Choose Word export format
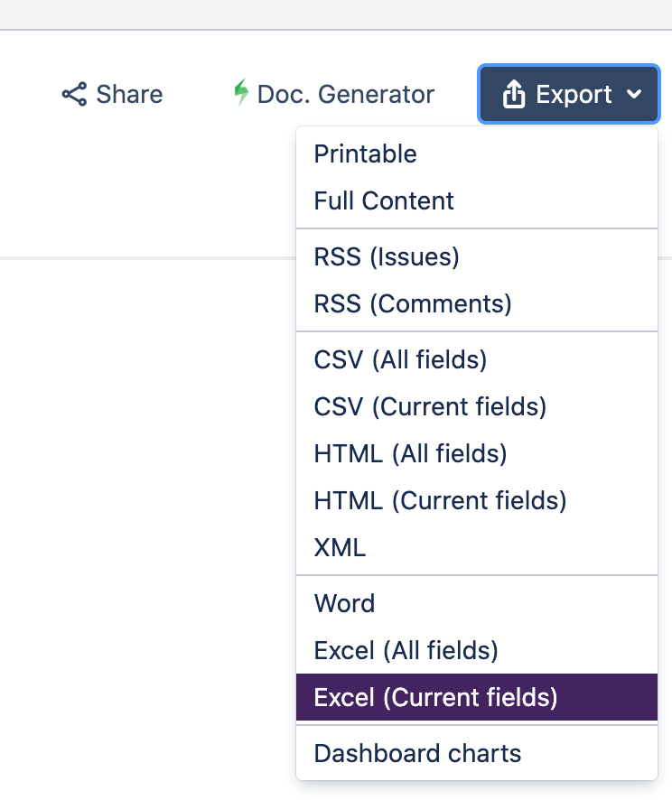 [344, 603]
